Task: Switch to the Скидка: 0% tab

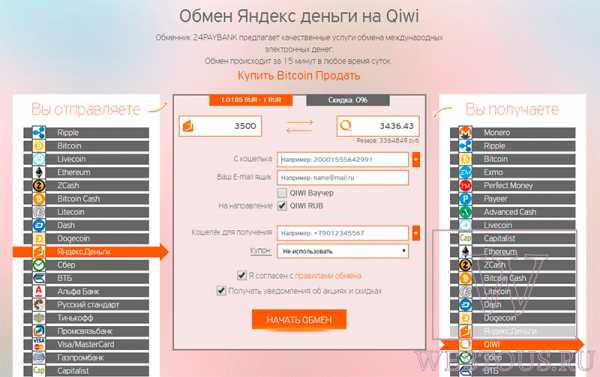Action: (348, 100)
